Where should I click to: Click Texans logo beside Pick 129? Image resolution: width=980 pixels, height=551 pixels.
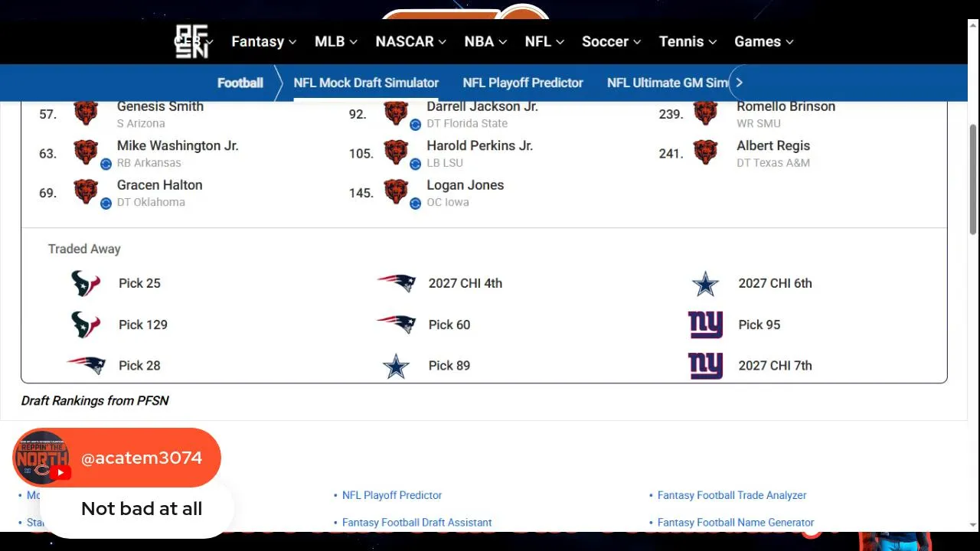point(86,324)
